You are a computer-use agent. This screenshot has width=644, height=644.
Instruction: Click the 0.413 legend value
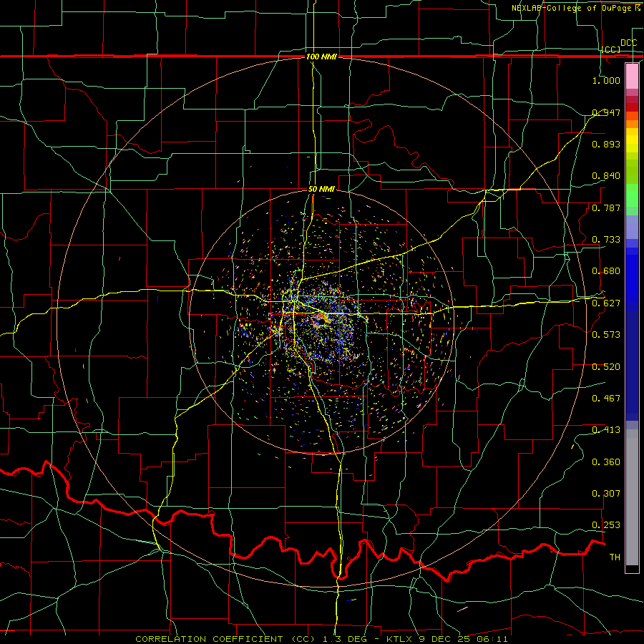[x=606, y=430]
